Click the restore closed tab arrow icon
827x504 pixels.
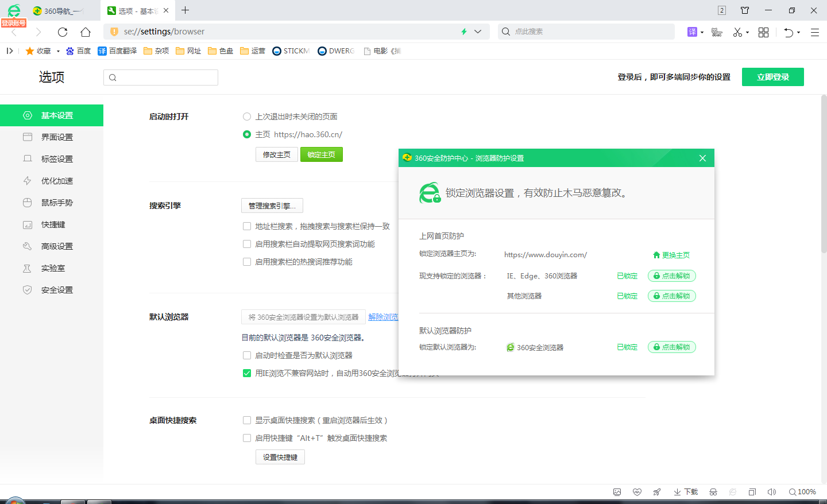[x=787, y=32]
